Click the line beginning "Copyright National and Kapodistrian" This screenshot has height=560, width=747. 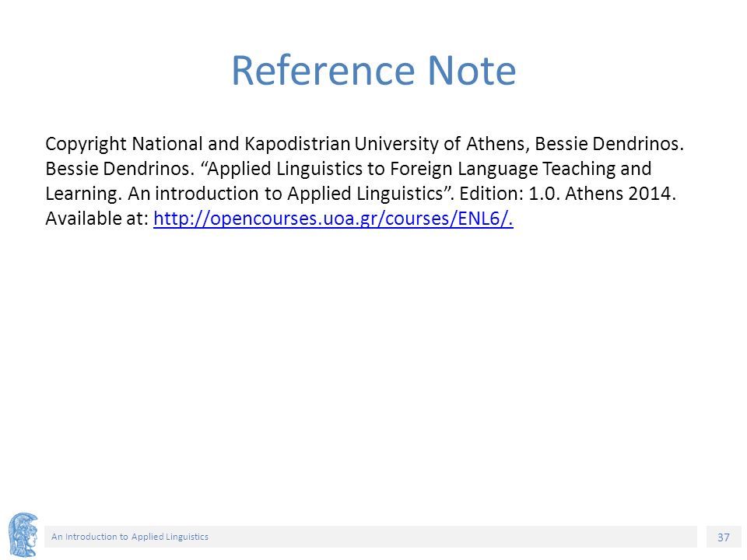coord(364,144)
